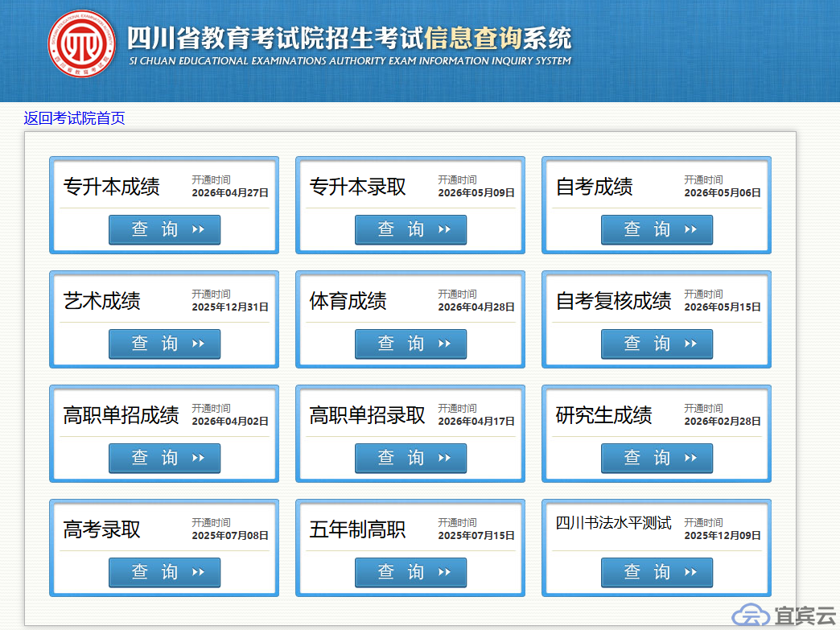
Task: Click 查询 button under 自考复核成绩
Action: pos(657,344)
